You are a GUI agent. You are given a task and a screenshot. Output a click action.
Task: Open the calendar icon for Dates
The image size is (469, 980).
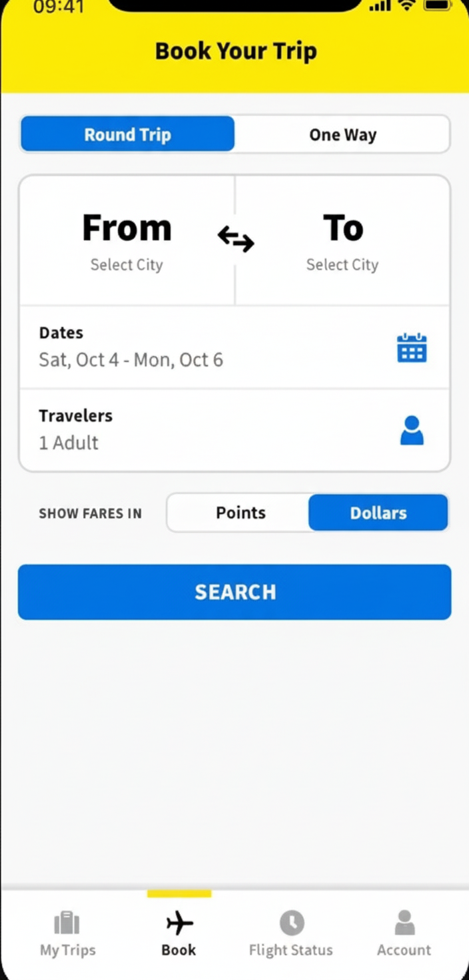click(x=412, y=348)
